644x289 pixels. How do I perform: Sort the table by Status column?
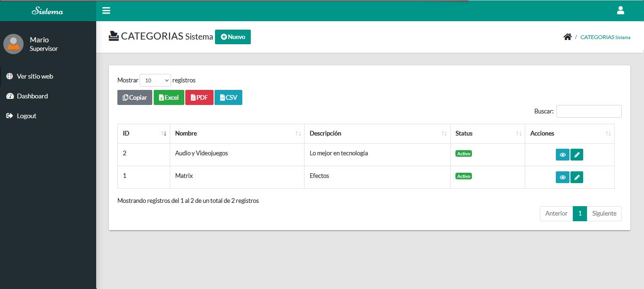pos(487,134)
